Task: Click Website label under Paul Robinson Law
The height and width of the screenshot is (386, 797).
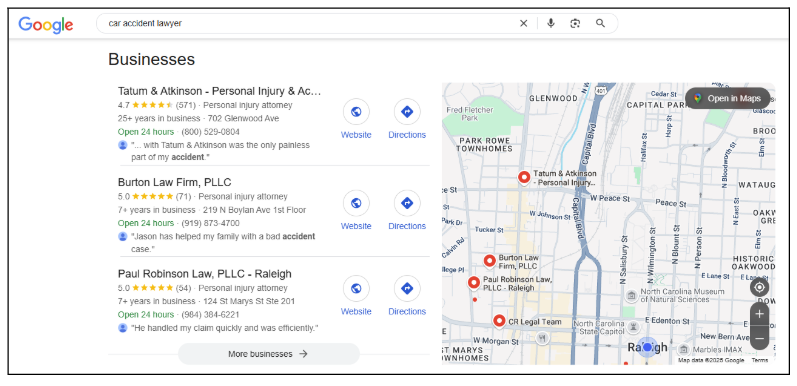Action: pyautogui.click(x=356, y=311)
